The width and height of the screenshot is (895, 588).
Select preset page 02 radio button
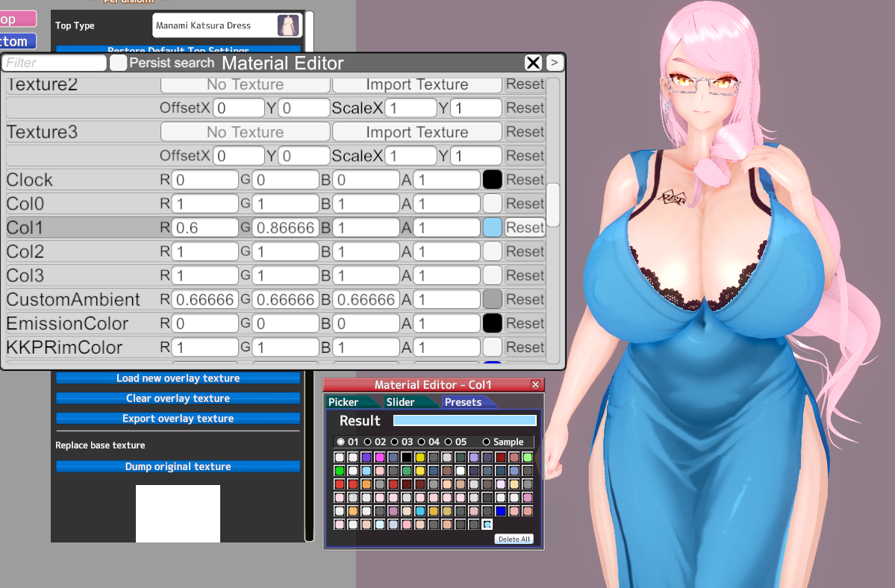[x=368, y=442]
